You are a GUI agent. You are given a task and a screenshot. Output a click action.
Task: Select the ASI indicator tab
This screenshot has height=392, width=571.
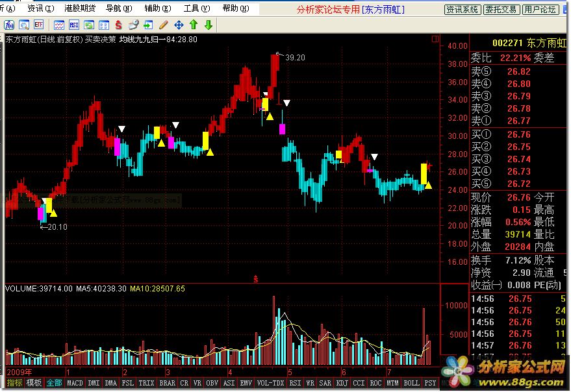[229, 383]
